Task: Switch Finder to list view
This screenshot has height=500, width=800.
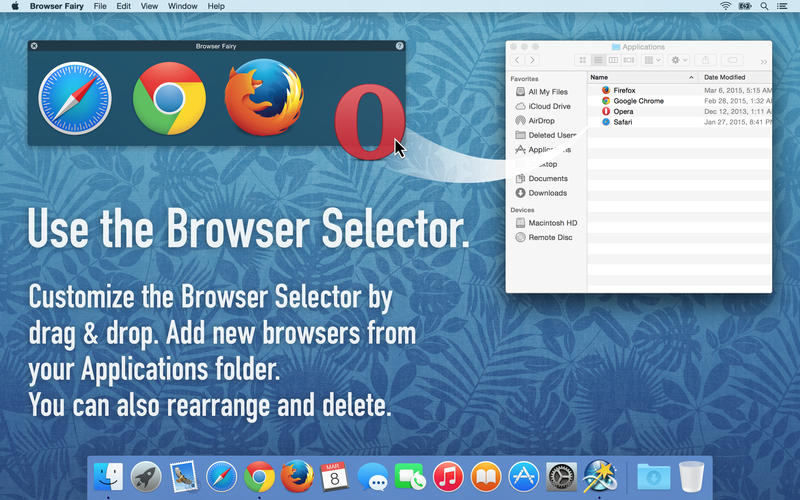Action: [598, 61]
